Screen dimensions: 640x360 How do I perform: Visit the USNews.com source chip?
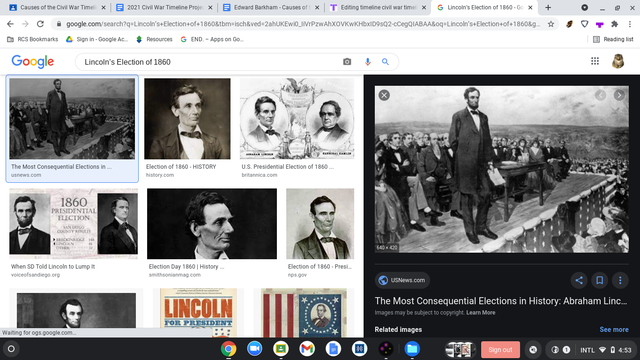click(x=402, y=280)
